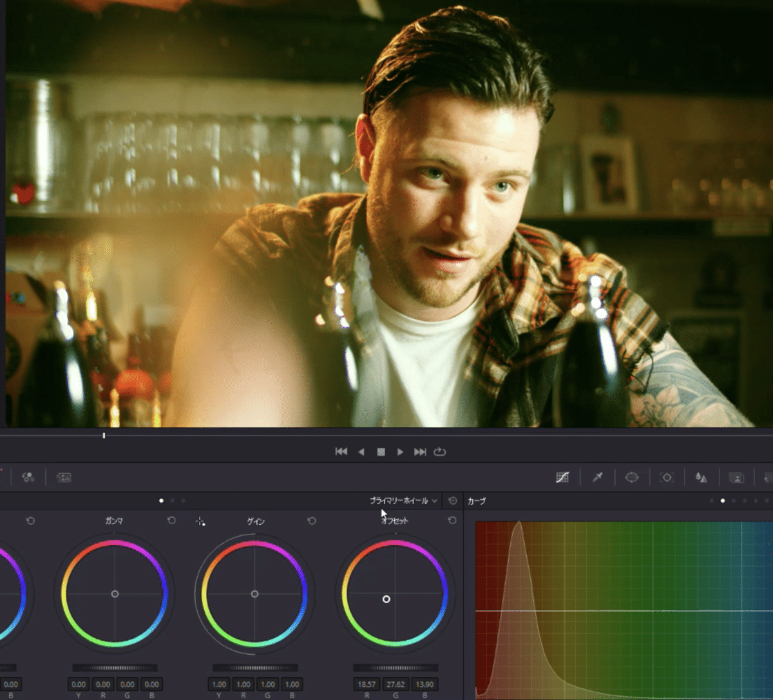Click the viewer scrubber playhead marker
This screenshot has height=700, width=773.
point(104,436)
